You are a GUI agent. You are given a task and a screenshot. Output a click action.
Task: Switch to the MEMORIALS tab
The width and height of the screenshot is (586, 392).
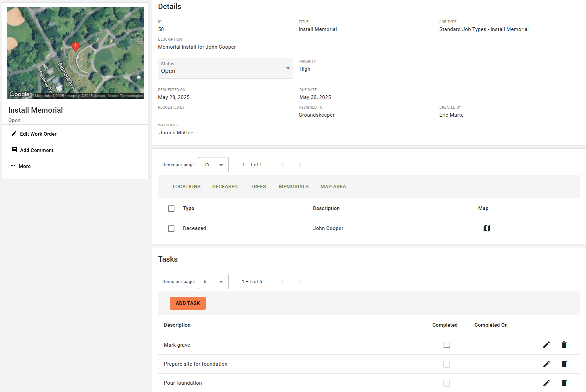click(294, 187)
